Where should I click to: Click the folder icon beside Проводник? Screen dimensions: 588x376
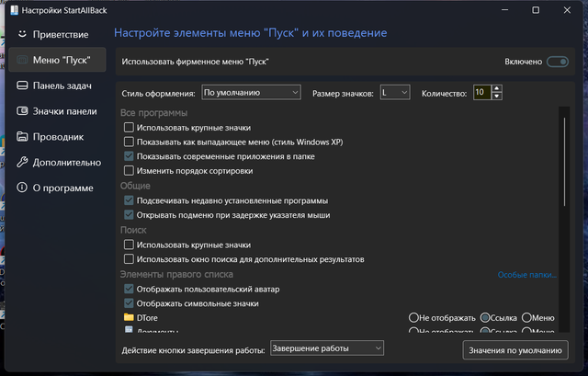pos(22,137)
